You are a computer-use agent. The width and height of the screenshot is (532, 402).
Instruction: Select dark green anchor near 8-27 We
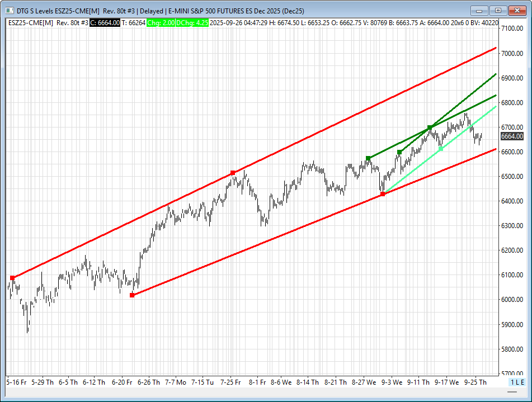tap(368, 158)
